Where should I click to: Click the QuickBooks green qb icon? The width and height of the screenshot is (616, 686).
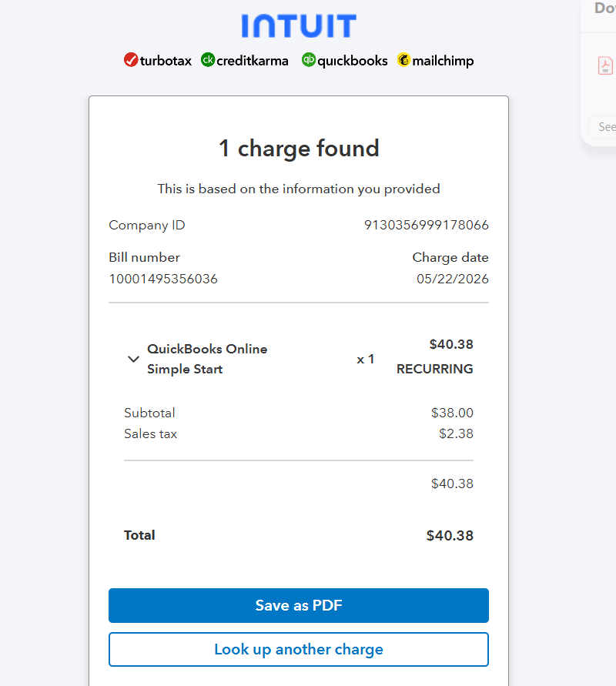[x=309, y=59]
